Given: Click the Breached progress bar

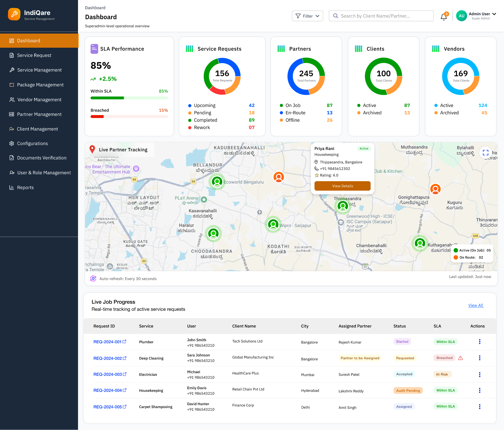Looking at the screenshot, I should click(x=129, y=117).
